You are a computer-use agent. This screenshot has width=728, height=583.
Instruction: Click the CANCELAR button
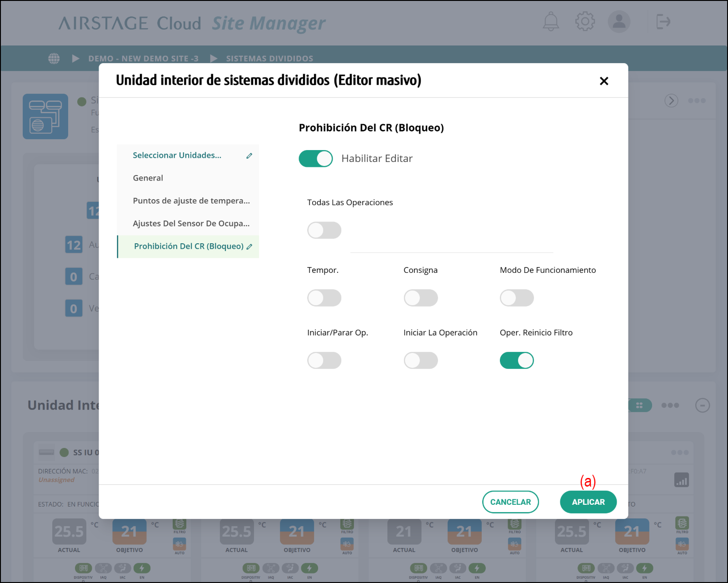coord(510,502)
